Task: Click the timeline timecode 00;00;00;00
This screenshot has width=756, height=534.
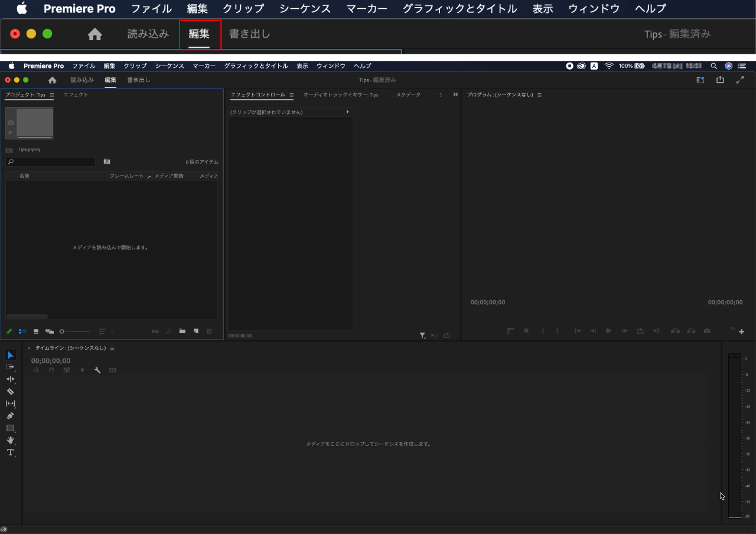Action: (x=51, y=361)
